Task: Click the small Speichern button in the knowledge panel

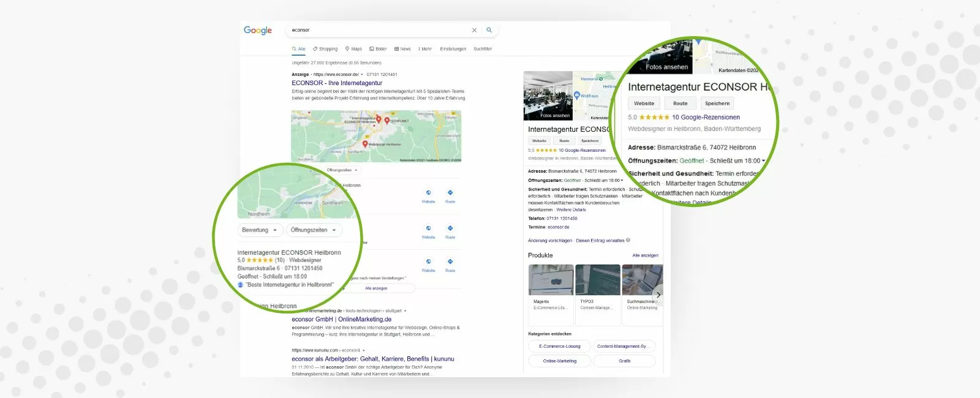Action: click(x=590, y=141)
